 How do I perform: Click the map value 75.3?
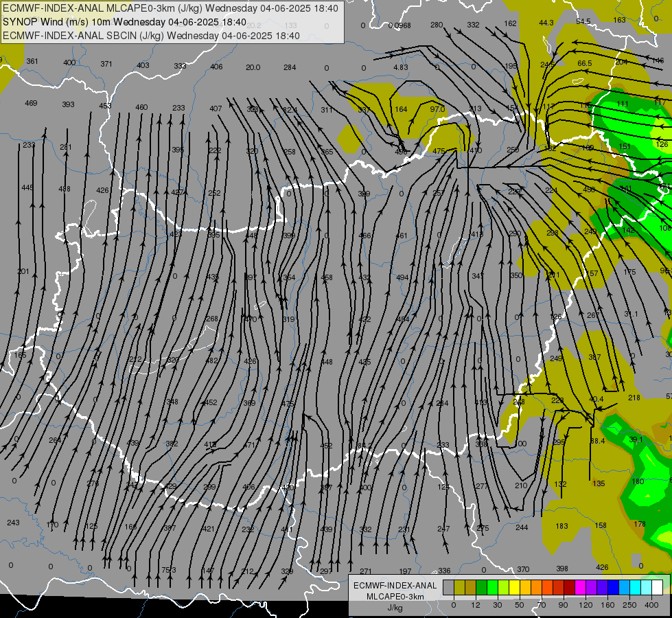[x=168, y=570]
